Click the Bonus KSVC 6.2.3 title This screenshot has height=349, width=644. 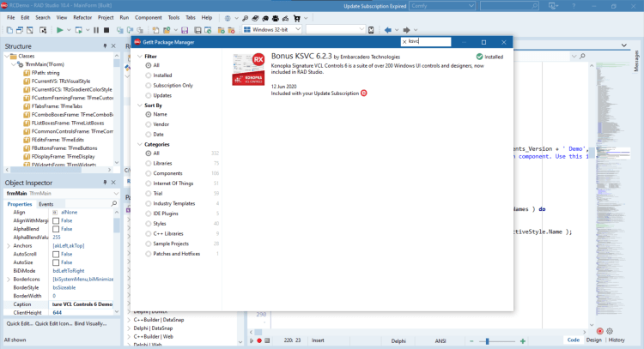(x=301, y=57)
